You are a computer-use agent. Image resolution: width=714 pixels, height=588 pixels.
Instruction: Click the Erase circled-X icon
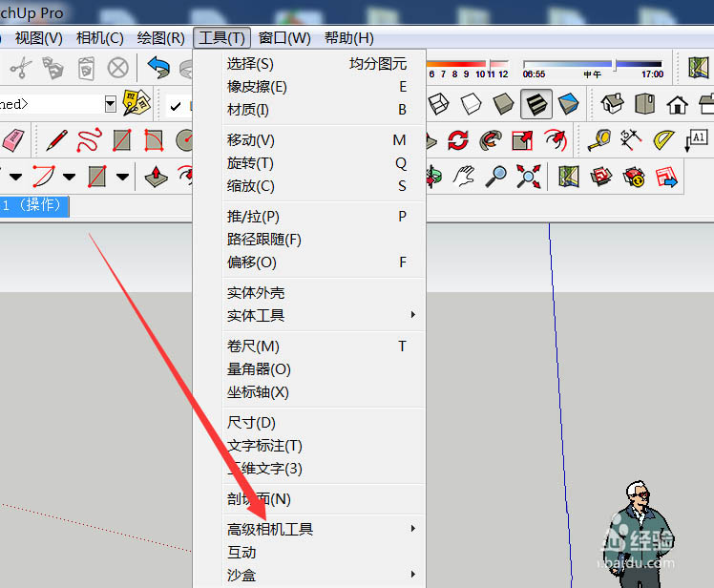point(118,69)
